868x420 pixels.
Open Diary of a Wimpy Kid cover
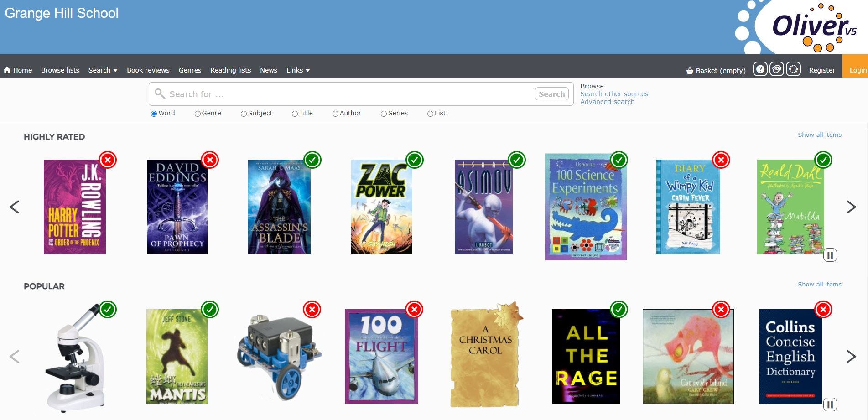(x=688, y=207)
